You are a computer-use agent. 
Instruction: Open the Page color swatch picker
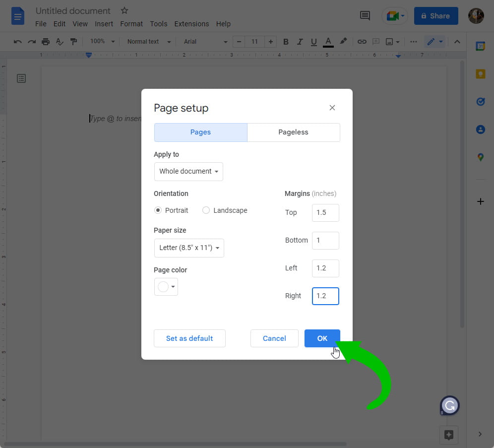pyautogui.click(x=166, y=287)
